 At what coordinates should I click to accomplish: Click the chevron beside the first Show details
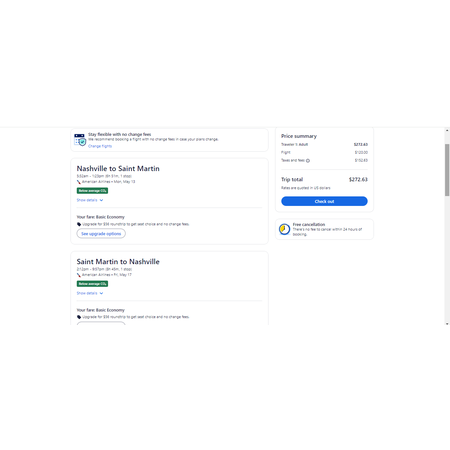click(101, 200)
